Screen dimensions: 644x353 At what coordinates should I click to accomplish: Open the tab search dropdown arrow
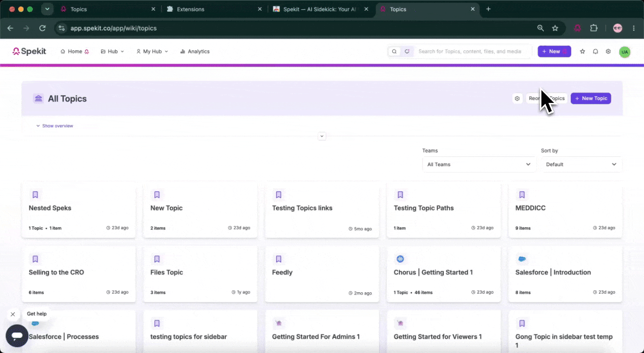[x=47, y=9]
